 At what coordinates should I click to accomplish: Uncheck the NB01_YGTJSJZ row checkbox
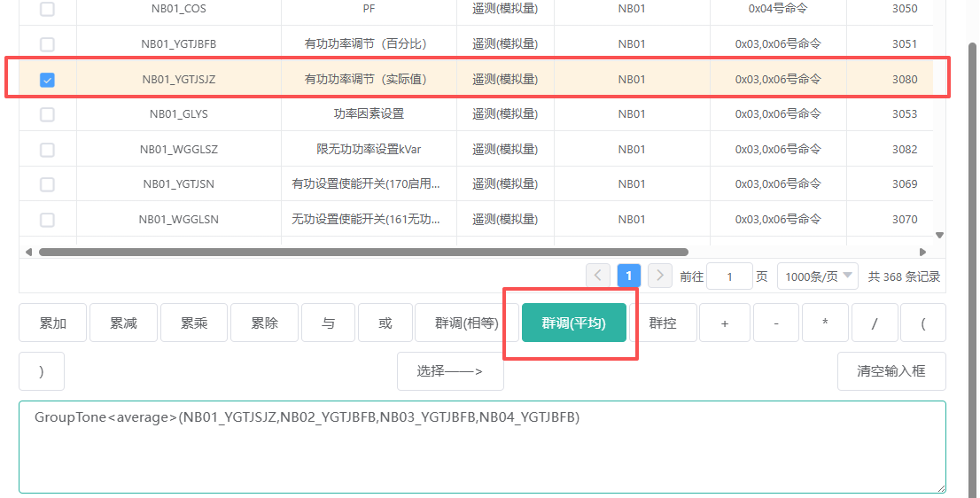coord(48,80)
